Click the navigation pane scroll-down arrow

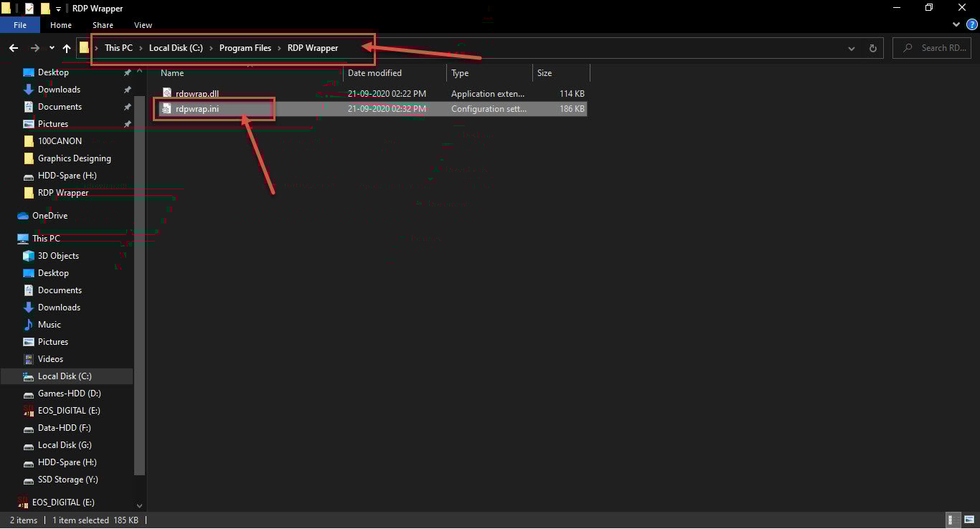(x=140, y=505)
